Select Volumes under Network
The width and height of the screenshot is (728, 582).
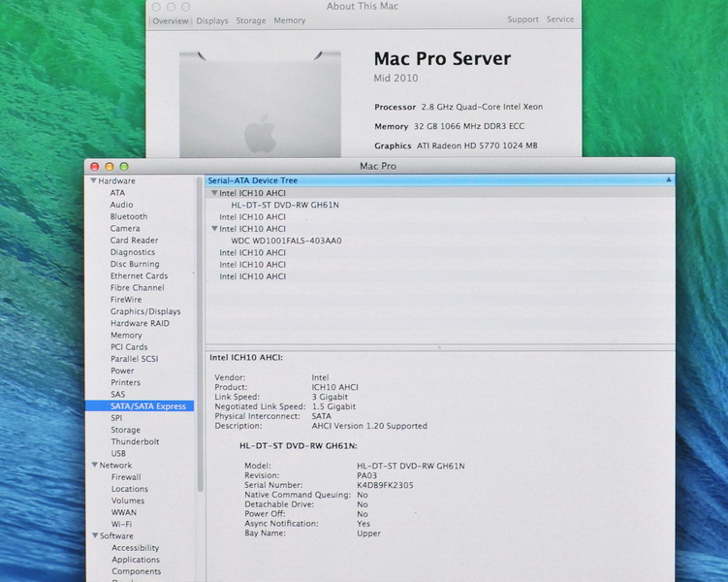tap(128, 501)
